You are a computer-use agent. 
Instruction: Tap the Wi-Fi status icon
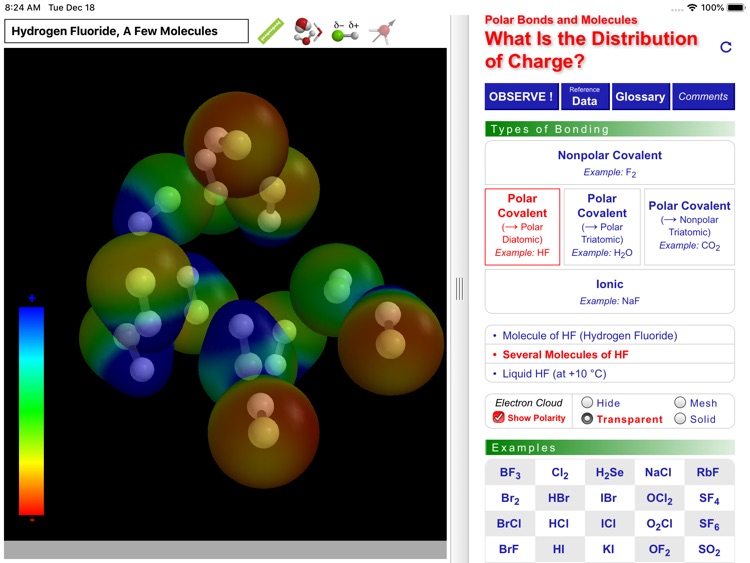[x=692, y=8]
